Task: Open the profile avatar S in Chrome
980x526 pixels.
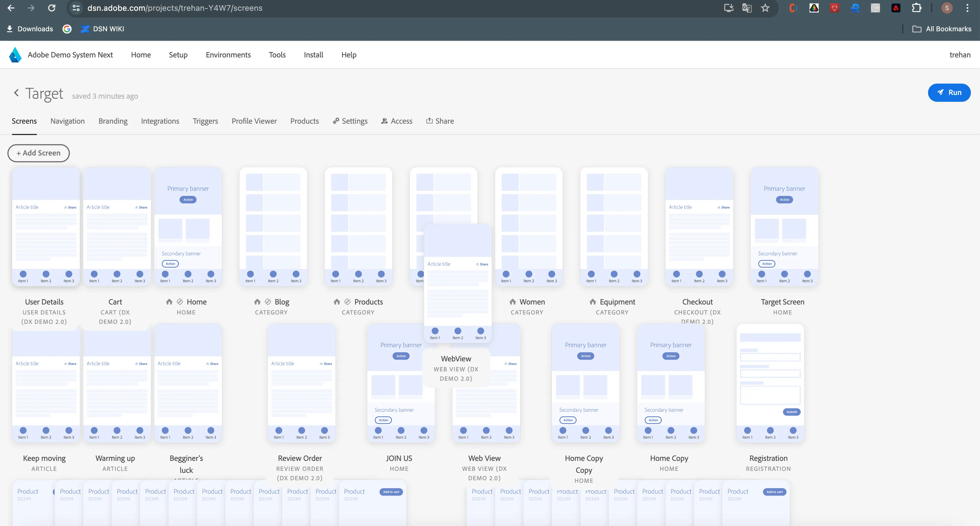Action: (x=947, y=8)
